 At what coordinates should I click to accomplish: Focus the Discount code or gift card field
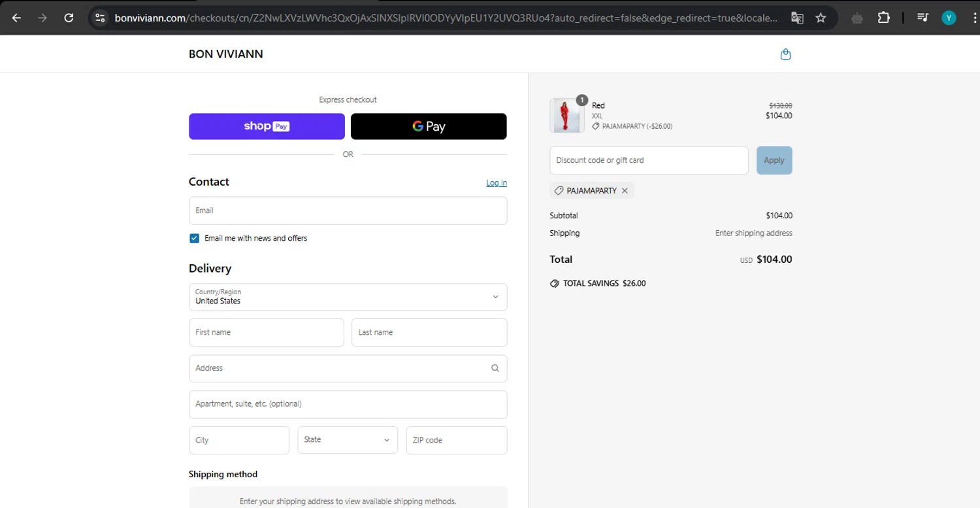(x=649, y=160)
